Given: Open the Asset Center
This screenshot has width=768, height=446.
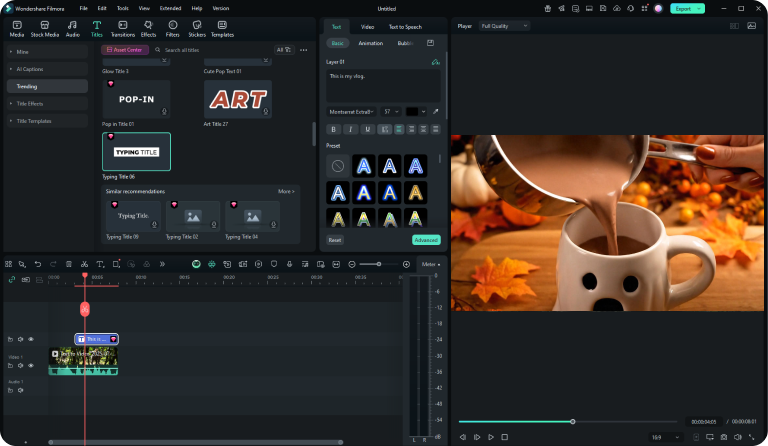Looking at the screenshot, I should [125, 50].
